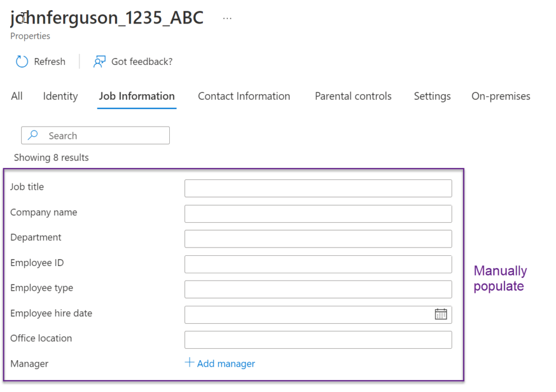This screenshot has height=392, width=556.
Task: Focus the Job title input field
Action: 318,188
